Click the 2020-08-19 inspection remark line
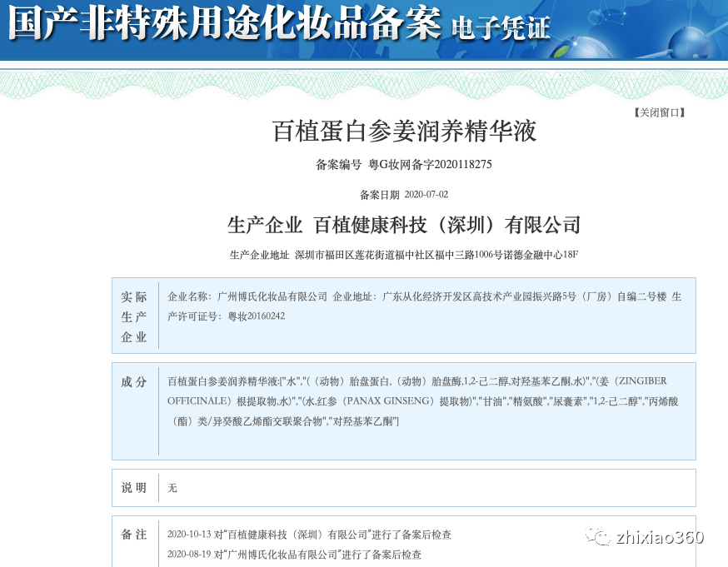The width and height of the screenshot is (728, 567). tap(294, 555)
